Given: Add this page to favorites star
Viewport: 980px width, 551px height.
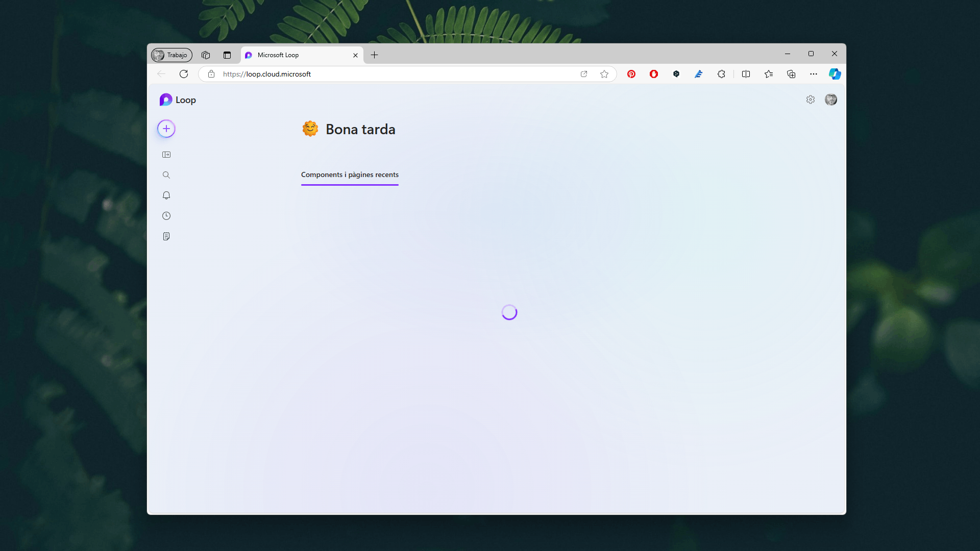Looking at the screenshot, I should (604, 74).
